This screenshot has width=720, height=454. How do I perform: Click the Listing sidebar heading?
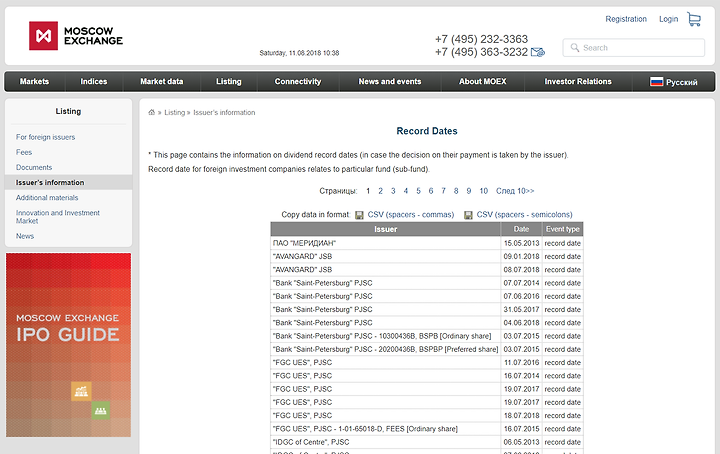[68, 112]
